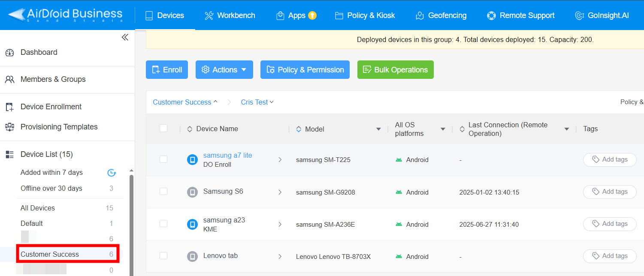Click the Enroll button
644x276 pixels.
tap(167, 70)
